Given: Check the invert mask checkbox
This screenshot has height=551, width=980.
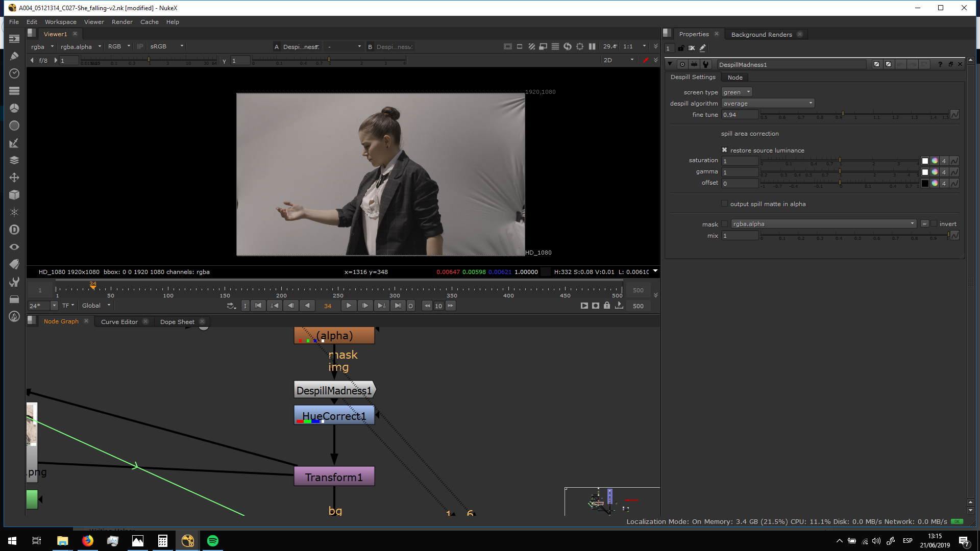Looking at the screenshot, I should click(x=934, y=223).
